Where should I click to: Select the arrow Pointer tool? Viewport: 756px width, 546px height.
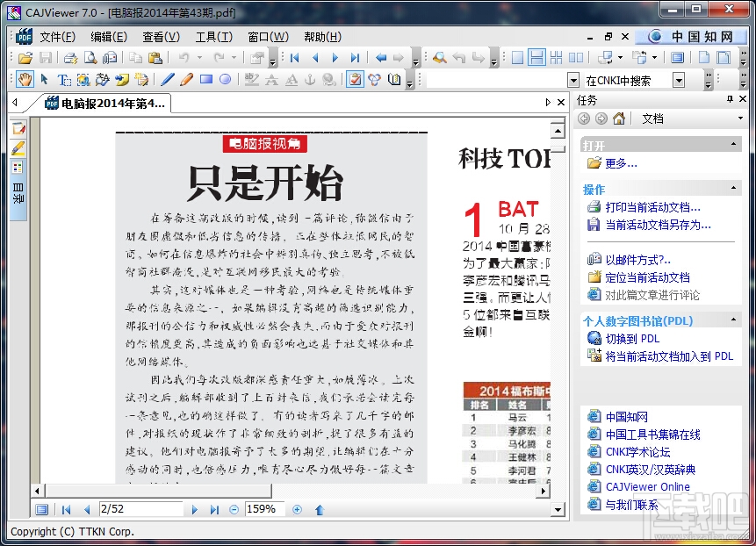(45, 80)
